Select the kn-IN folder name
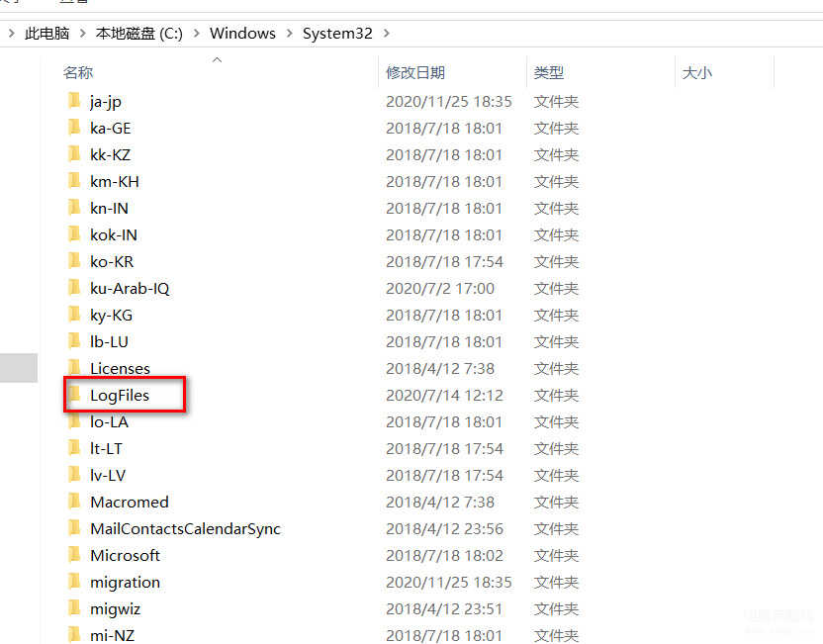Image resolution: width=823 pixels, height=644 pixels. [109, 209]
